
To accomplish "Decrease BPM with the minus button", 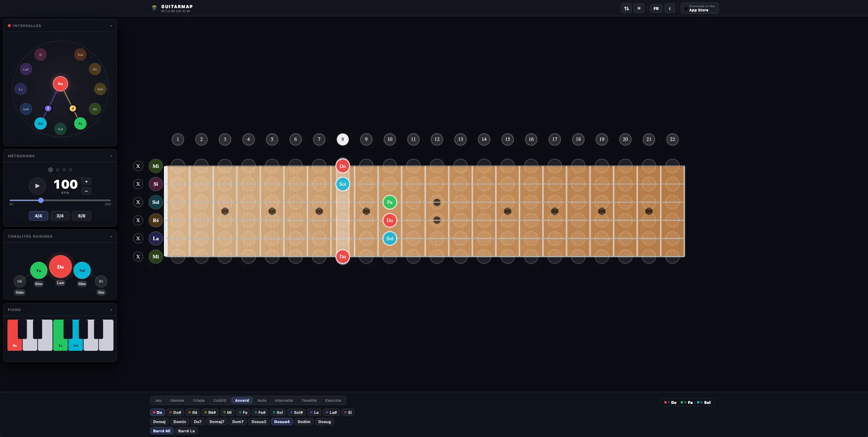I will 86,191.
